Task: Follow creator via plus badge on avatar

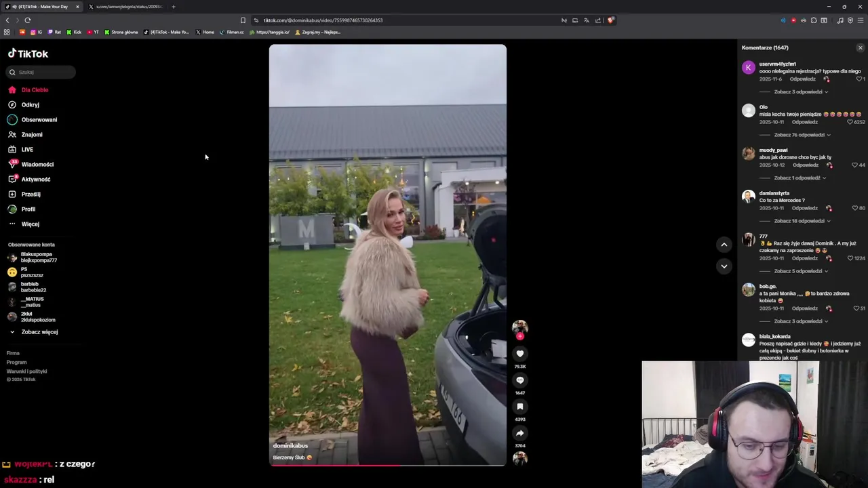Action: click(520, 336)
